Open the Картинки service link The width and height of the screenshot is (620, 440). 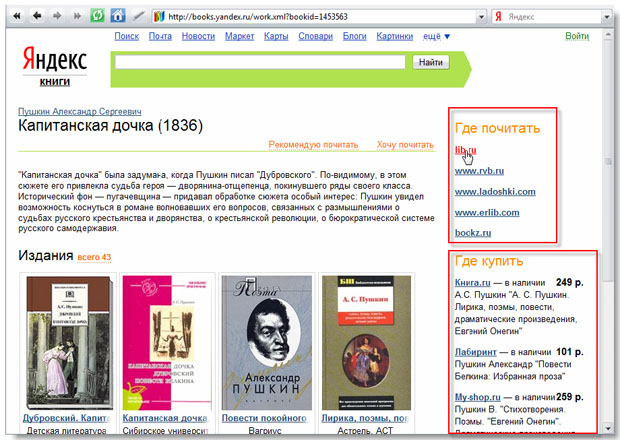pos(395,36)
